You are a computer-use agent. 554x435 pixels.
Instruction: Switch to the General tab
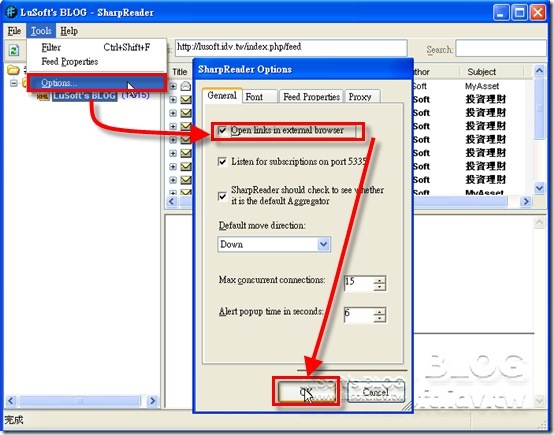tap(222, 95)
